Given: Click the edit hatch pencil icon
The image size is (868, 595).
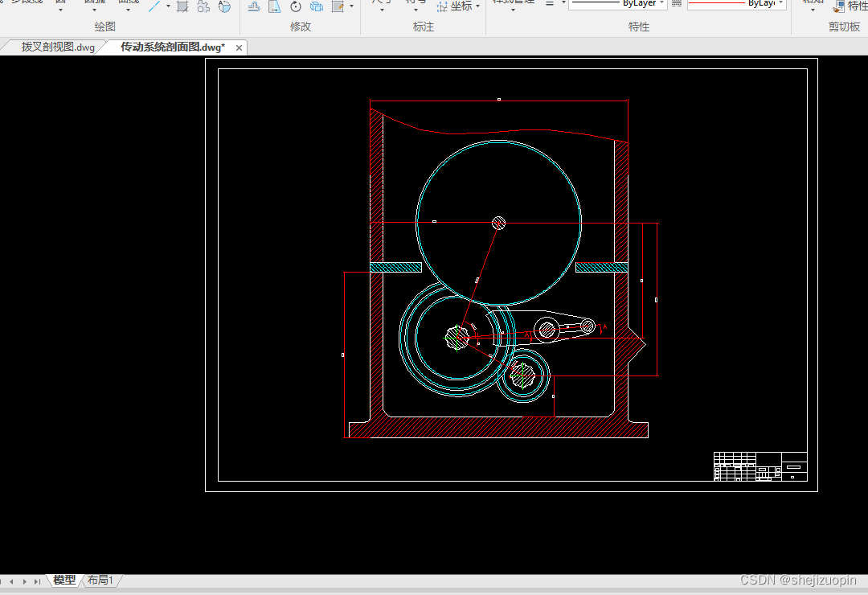Looking at the screenshot, I should [x=338, y=6].
